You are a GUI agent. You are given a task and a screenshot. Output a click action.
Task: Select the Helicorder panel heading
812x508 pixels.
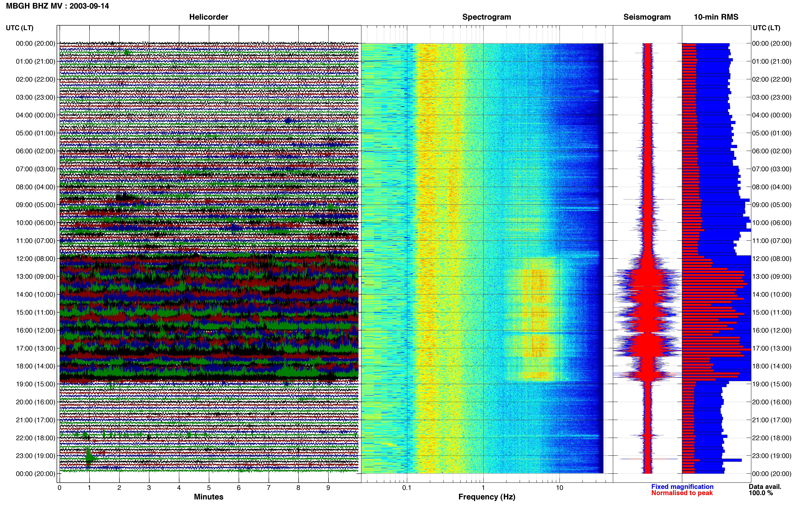(x=209, y=17)
